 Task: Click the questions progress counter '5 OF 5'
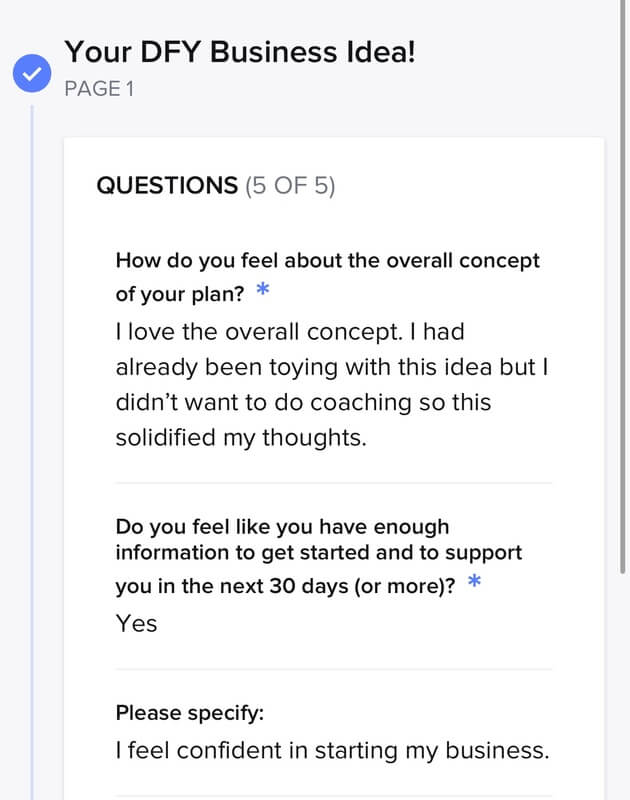[x=295, y=187]
